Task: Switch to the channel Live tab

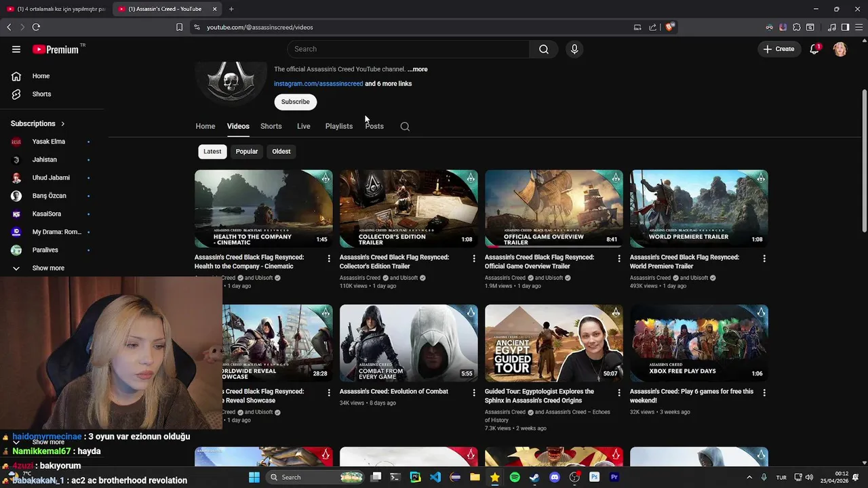Action: coord(304,126)
